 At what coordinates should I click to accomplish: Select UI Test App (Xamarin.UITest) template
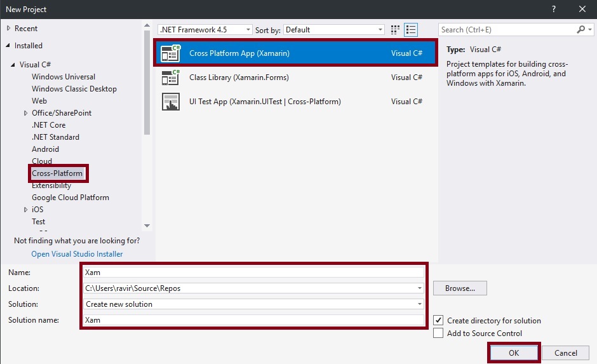coord(295,102)
